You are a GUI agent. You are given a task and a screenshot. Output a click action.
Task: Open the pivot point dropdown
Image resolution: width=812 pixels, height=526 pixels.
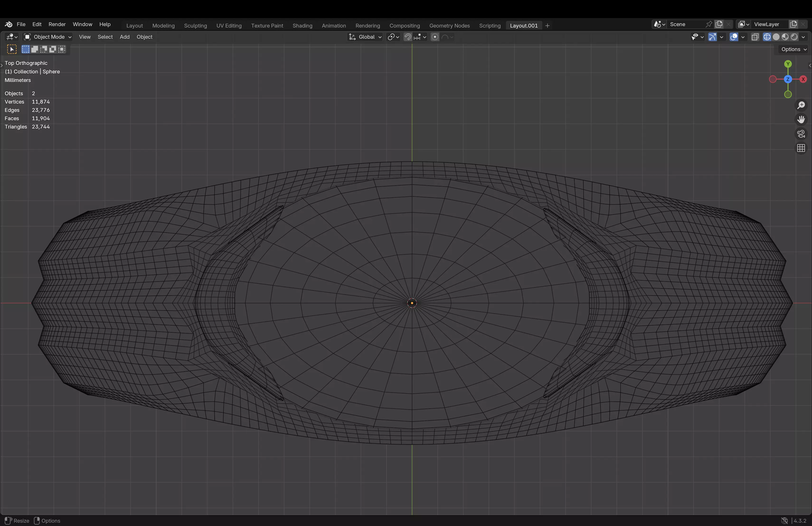point(393,37)
